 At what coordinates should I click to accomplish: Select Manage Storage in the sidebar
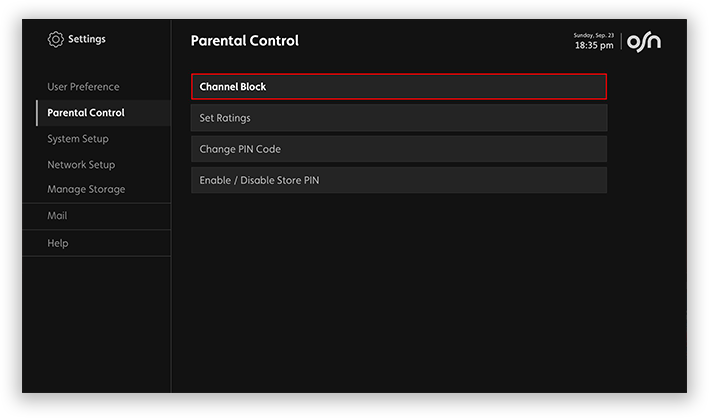click(86, 190)
